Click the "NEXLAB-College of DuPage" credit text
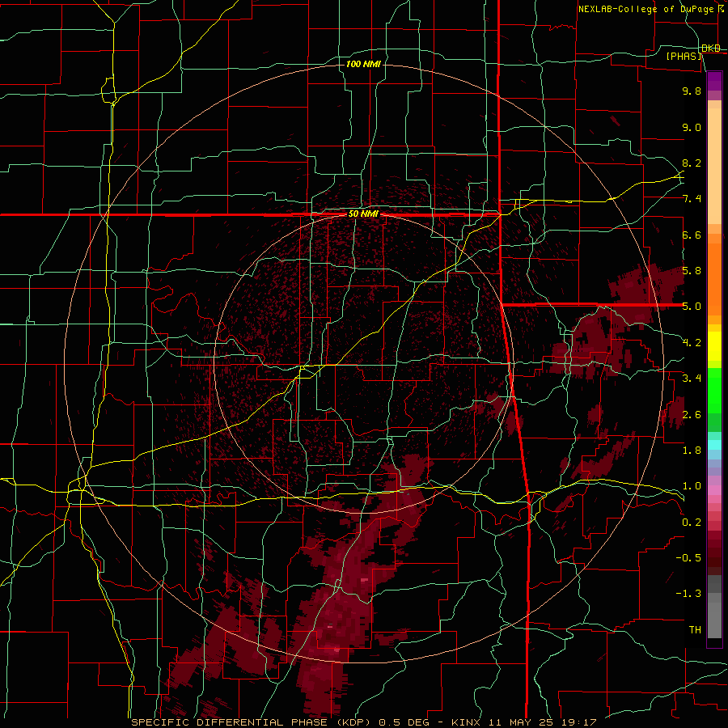This screenshot has width=728, height=728. pos(645,9)
